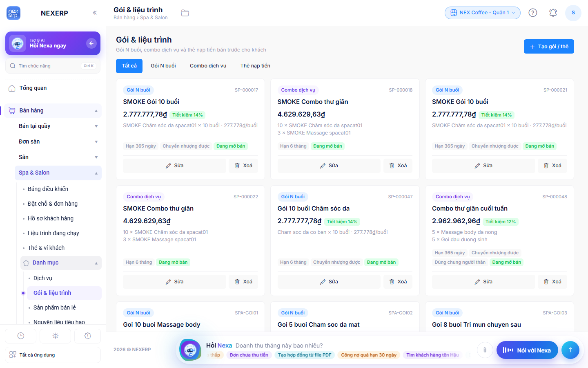
Task: Switch to the Gói N buổi tab
Action: [x=163, y=66]
